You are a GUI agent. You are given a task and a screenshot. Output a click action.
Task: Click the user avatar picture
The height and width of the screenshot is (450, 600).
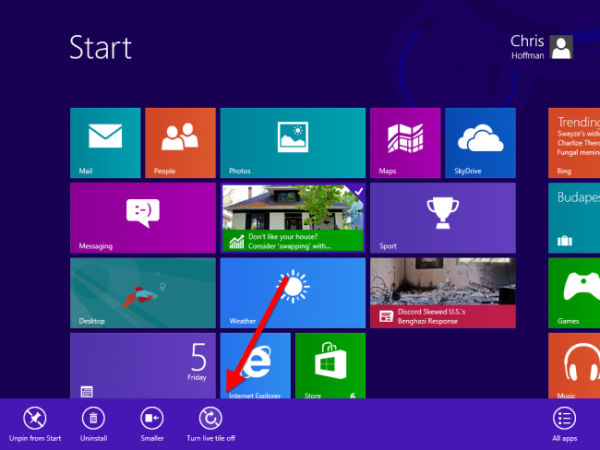pos(561,47)
